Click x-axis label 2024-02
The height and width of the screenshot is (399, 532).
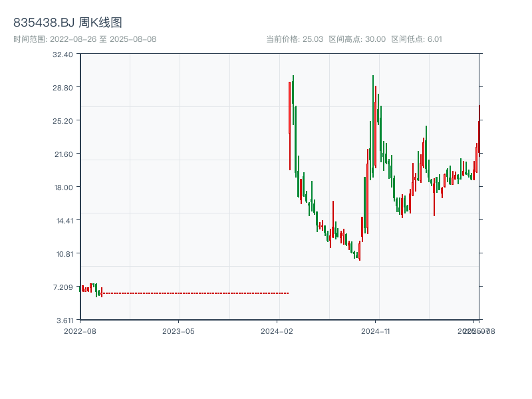[277, 331]
